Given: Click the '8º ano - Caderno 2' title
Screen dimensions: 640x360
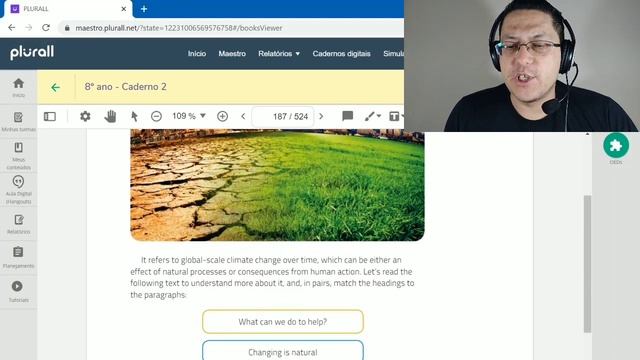Looking at the screenshot, I should 126,87.
